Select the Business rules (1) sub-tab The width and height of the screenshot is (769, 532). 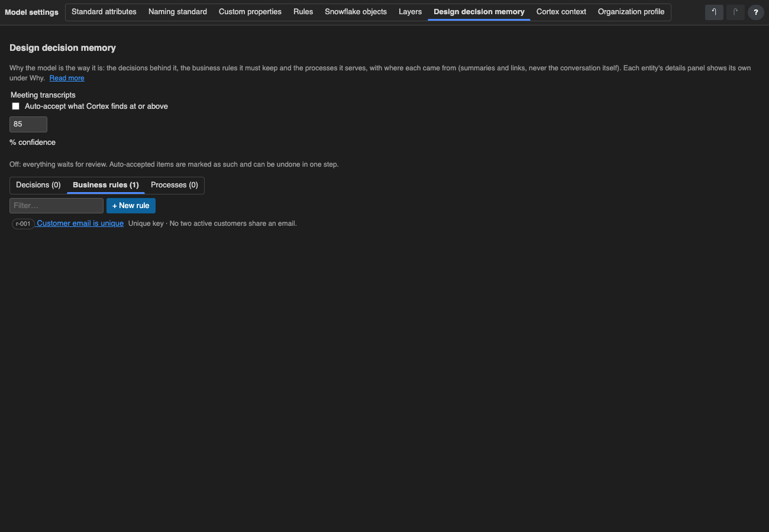106,185
